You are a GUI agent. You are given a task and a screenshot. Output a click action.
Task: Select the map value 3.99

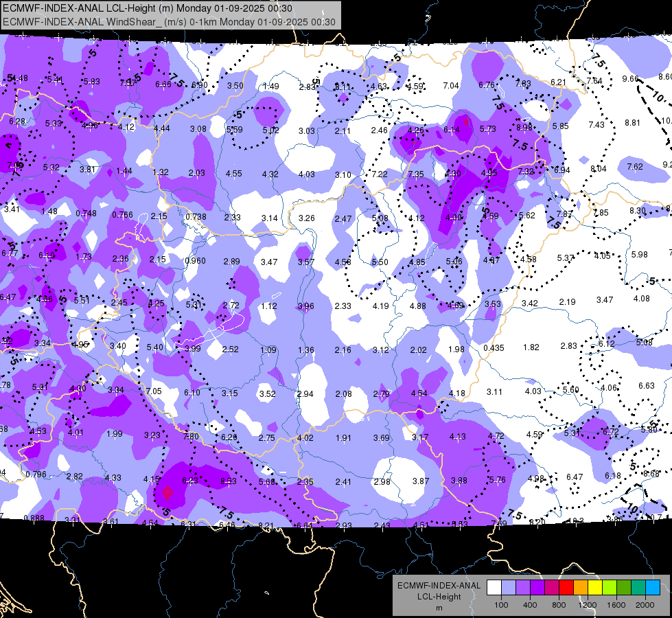[x=192, y=349]
